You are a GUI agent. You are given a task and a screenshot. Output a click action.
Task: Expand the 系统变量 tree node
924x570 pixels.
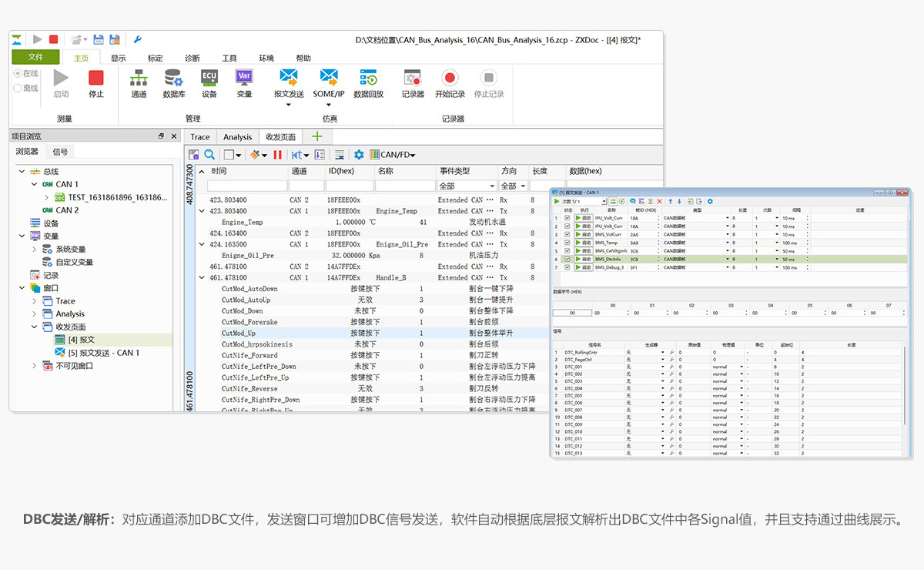tap(35, 249)
